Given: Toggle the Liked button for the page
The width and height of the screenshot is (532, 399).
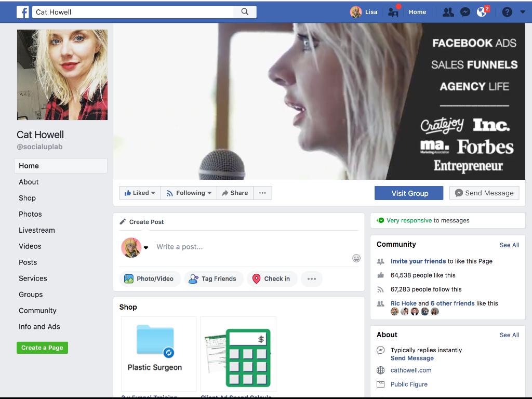Looking at the screenshot, I should pyautogui.click(x=140, y=193).
